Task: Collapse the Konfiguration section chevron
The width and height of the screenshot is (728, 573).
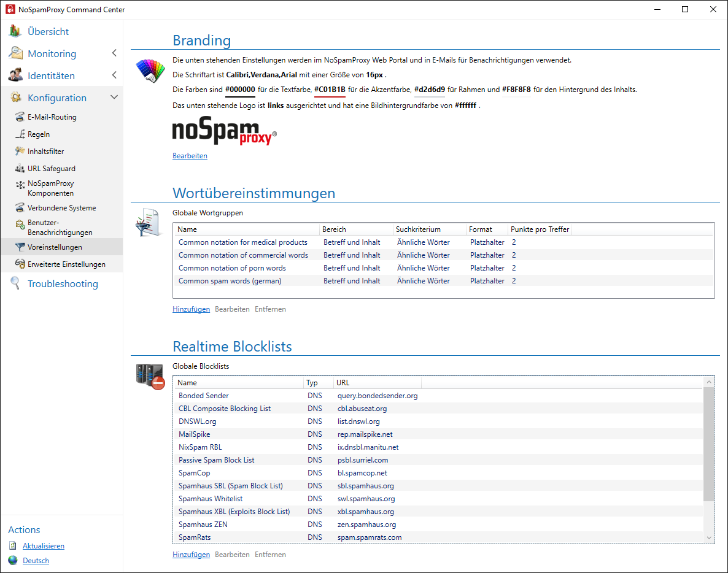Action: pyautogui.click(x=114, y=97)
